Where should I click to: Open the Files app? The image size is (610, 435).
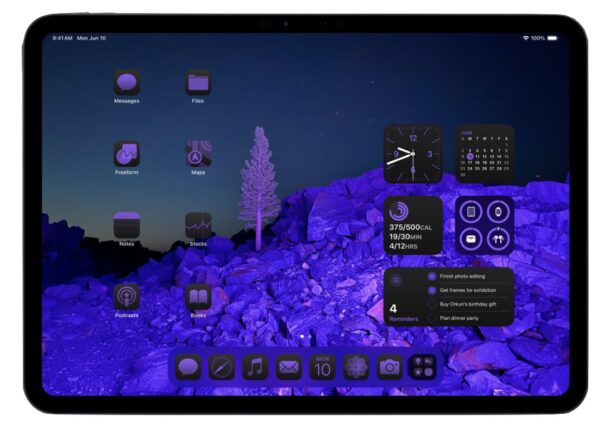(198, 83)
